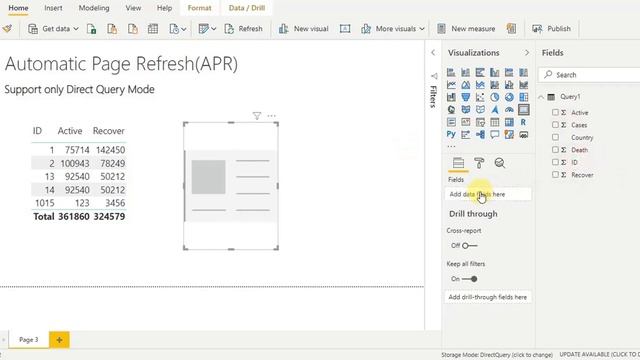
Task: Choose the Python (Py) visual
Action: [x=451, y=134]
